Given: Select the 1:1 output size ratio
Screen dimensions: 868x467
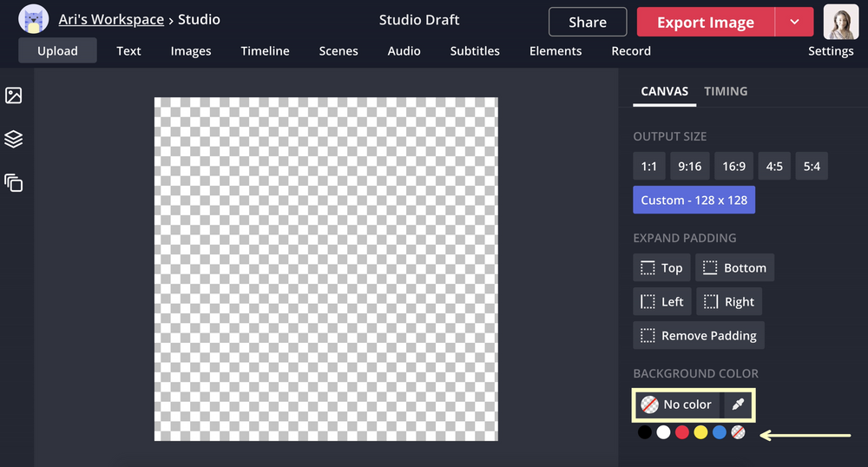Looking at the screenshot, I should pyautogui.click(x=648, y=166).
